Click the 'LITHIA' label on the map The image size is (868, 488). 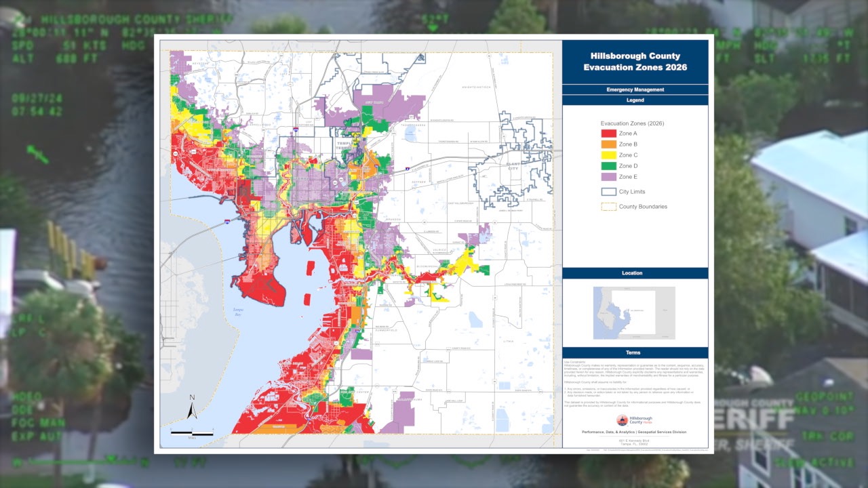[x=509, y=342]
